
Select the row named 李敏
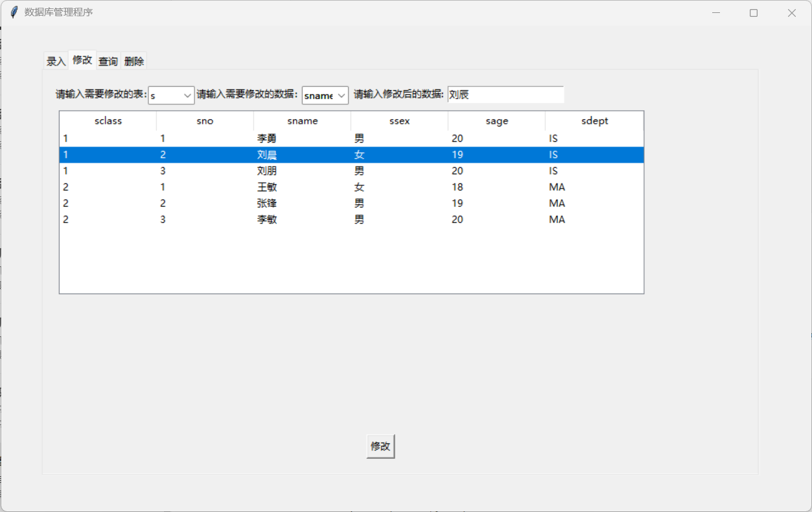point(351,220)
